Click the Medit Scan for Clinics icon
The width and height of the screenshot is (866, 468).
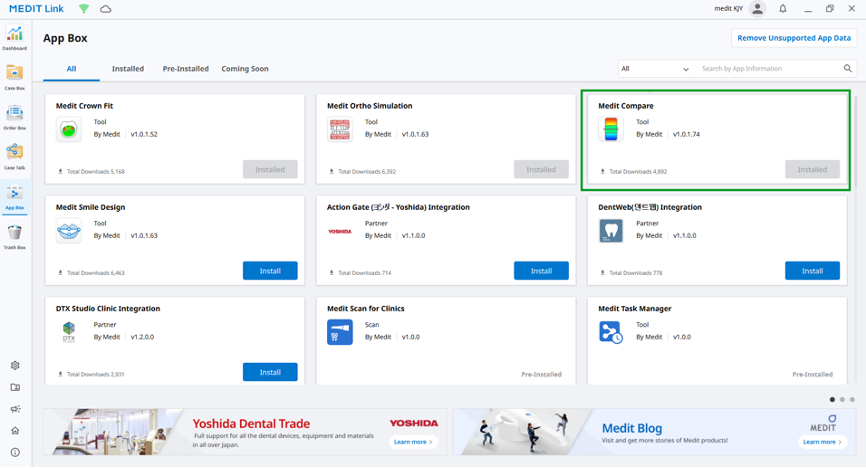click(340, 332)
